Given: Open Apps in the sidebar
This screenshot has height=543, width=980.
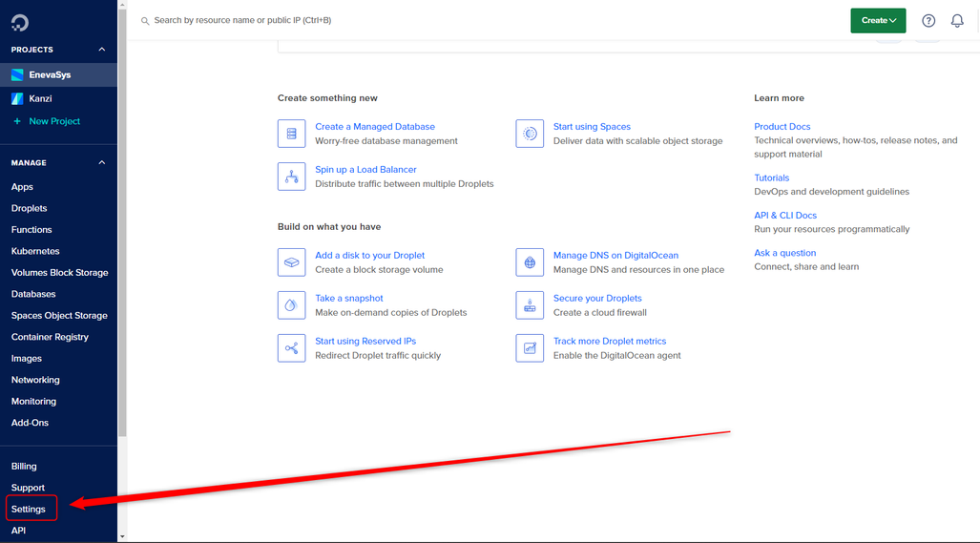Looking at the screenshot, I should coord(22,187).
